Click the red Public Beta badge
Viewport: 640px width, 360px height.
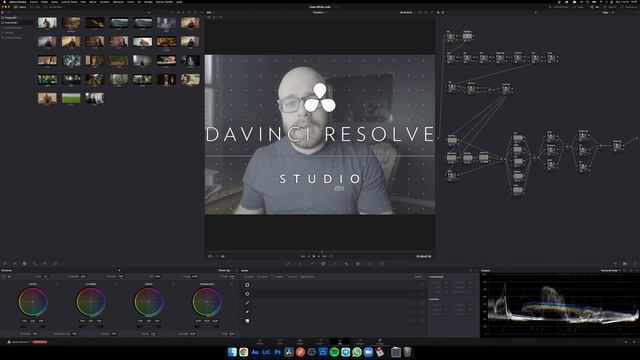point(40,342)
